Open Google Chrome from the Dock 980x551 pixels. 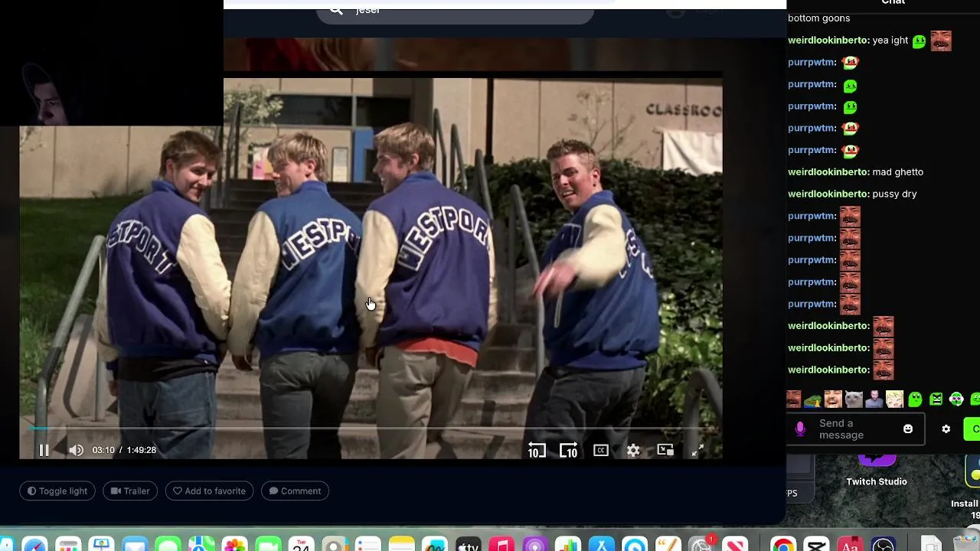tap(782, 544)
